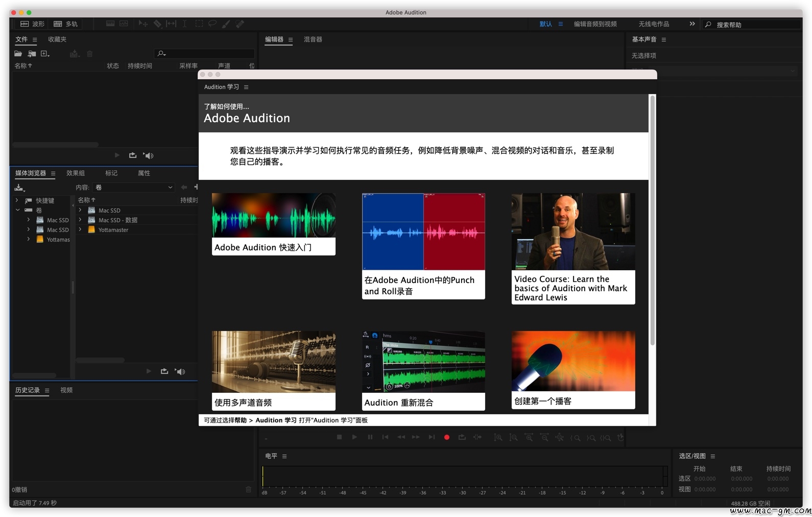Show more workspaces double chevron
Image resolution: width=812 pixels, height=517 pixels.
(692, 24)
